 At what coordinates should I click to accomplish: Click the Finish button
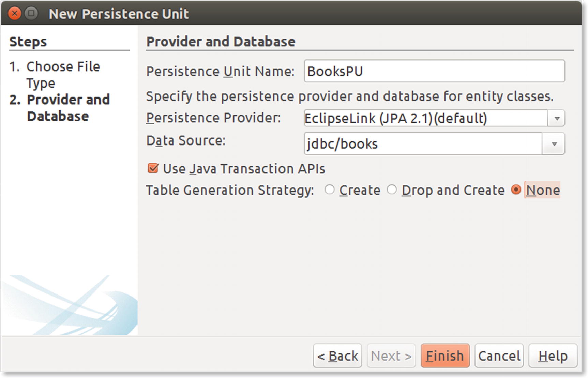444,356
